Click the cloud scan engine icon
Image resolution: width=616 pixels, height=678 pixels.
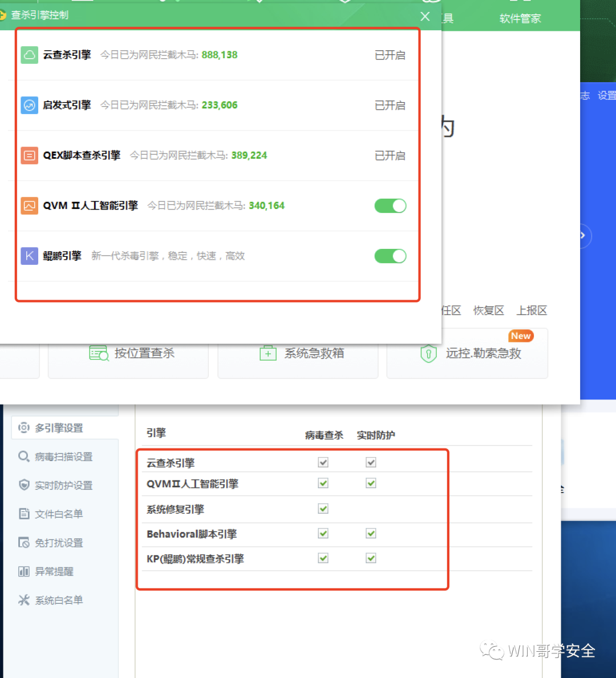tap(30, 55)
